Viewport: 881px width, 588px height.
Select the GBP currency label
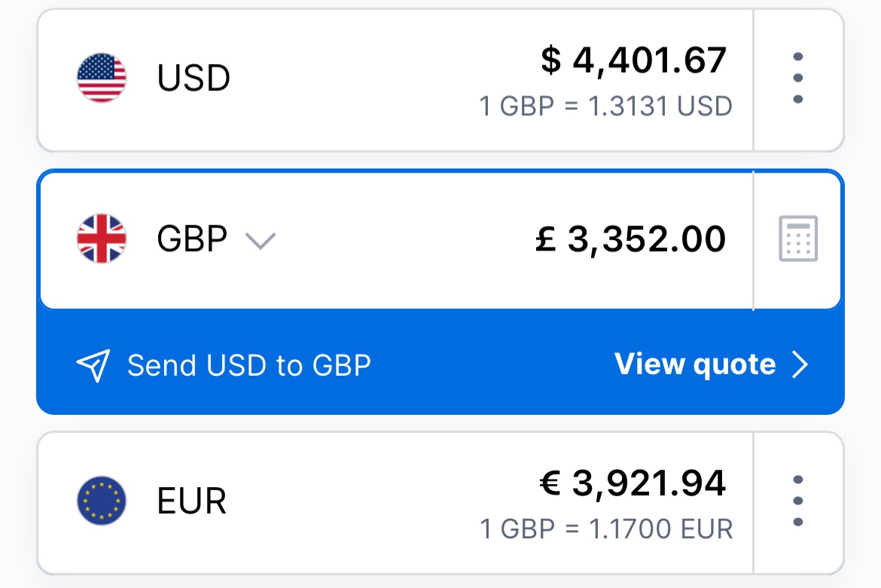coord(192,239)
